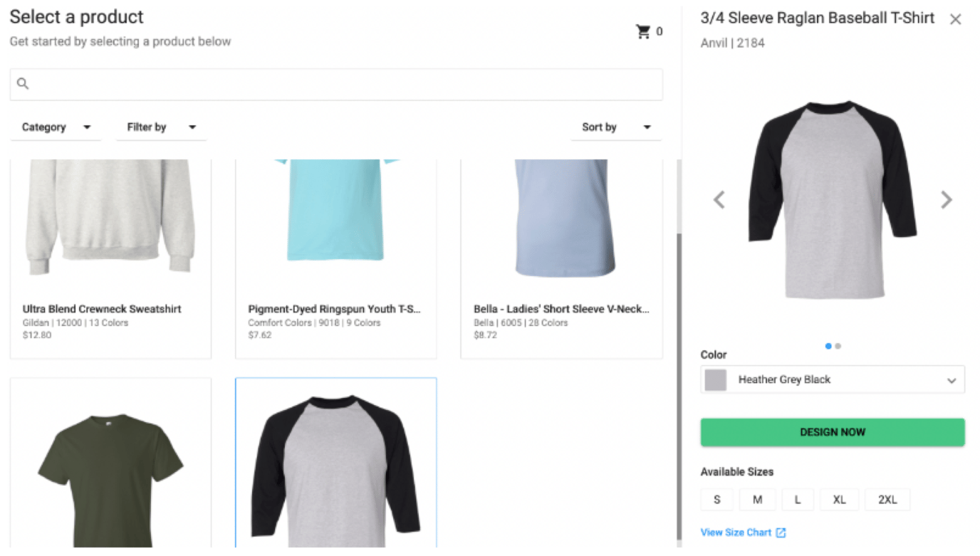Viewport: 980px width, 556px height.
Task: Click the Category dropdown arrow icon
Action: coord(87,127)
